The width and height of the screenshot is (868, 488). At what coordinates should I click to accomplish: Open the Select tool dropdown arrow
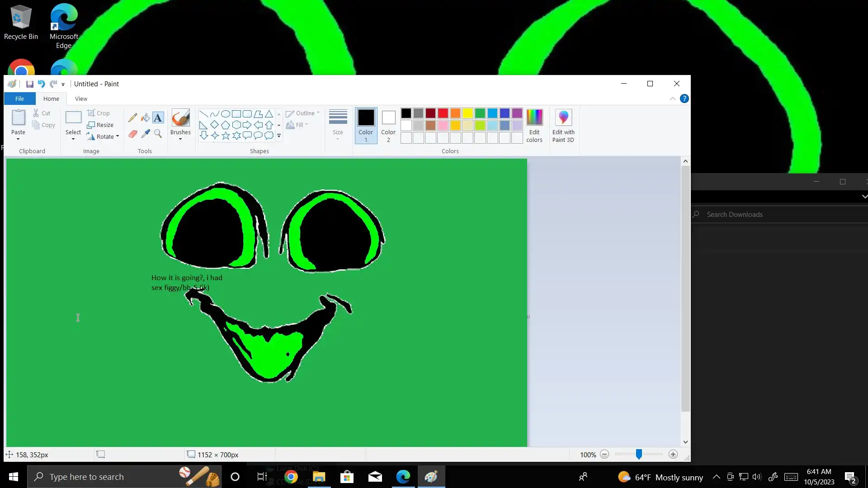coord(73,139)
